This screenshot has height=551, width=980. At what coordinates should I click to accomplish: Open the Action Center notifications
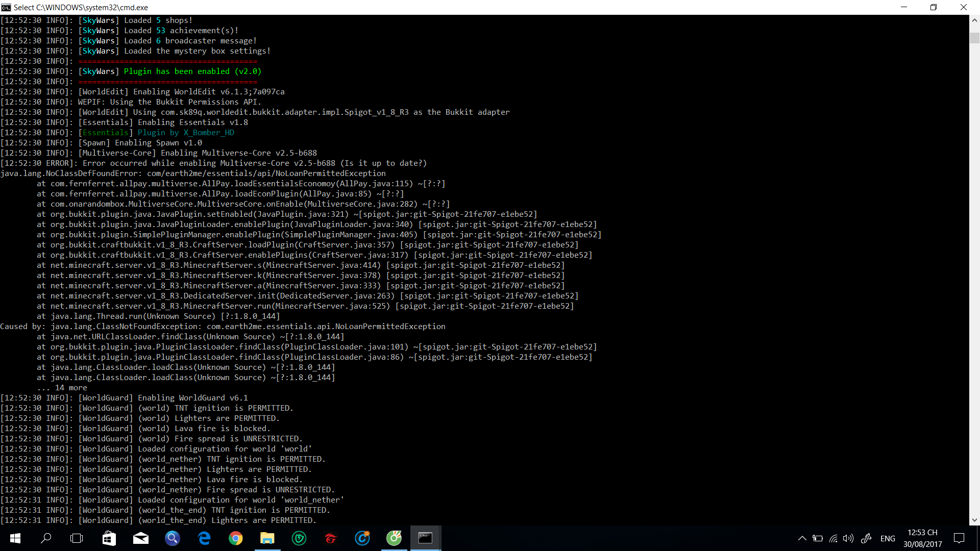coord(959,538)
